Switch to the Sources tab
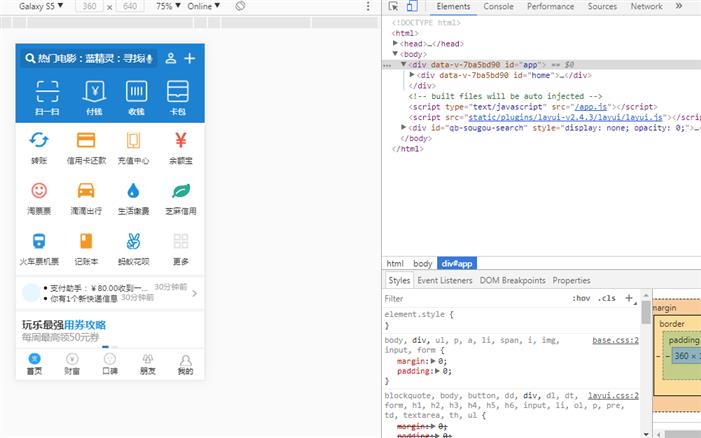This screenshot has height=438, width=701. coord(602,6)
